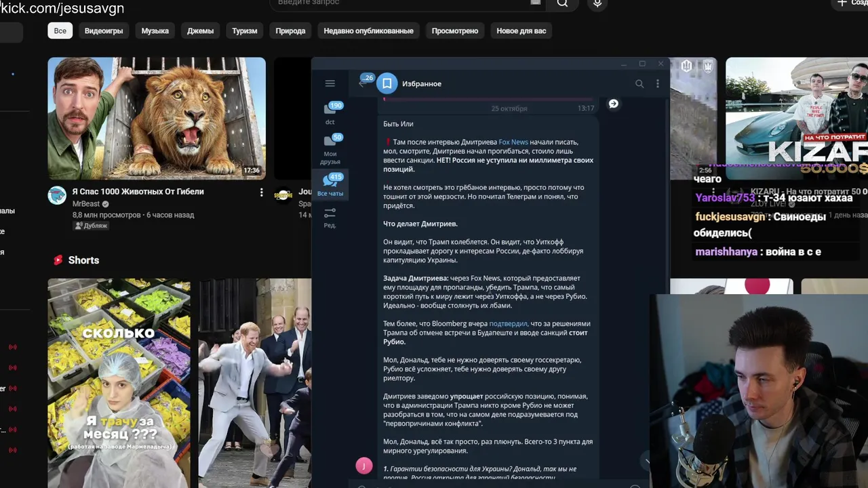Click the Быть Или forwarded channel name
The width and height of the screenshot is (868, 488).
(398, 124)
